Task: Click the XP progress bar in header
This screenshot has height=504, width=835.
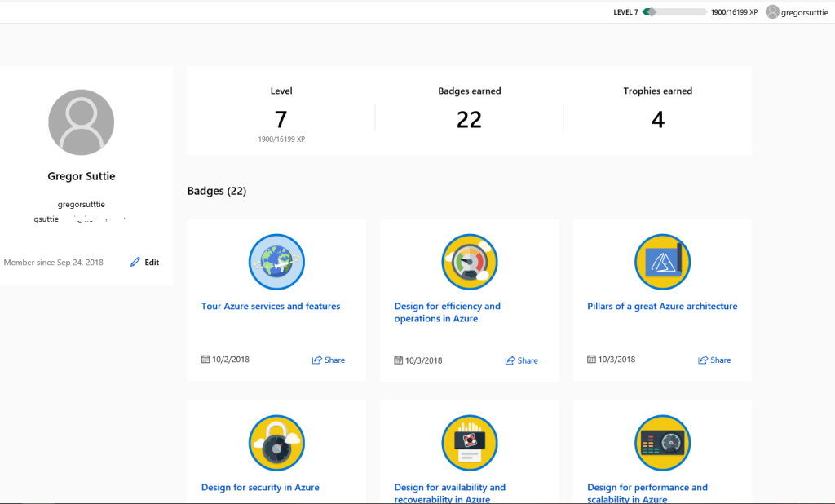Action: (x=675, y=11)
